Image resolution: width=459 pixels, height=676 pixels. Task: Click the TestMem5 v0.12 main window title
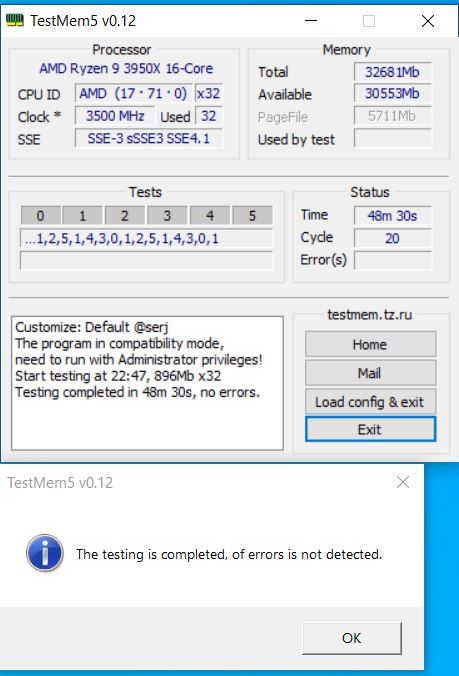[83, 21]
